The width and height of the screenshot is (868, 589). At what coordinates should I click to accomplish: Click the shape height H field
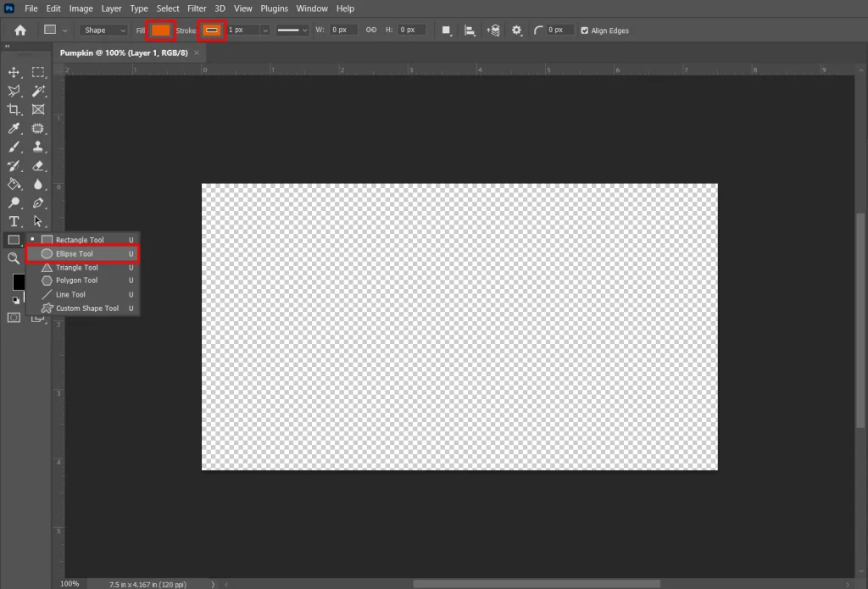point(412,30)
